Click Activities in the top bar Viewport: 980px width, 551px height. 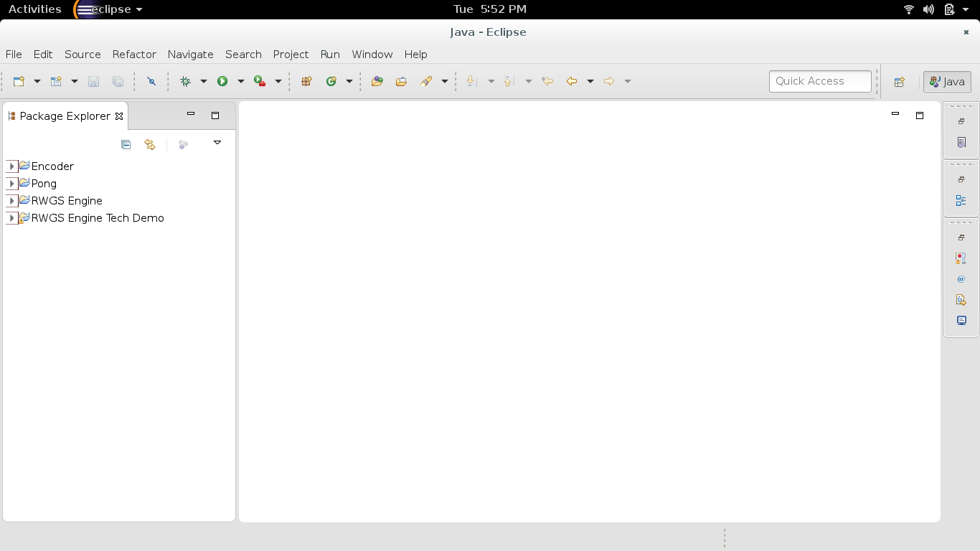pyautogui.click(x=34, y=9)
